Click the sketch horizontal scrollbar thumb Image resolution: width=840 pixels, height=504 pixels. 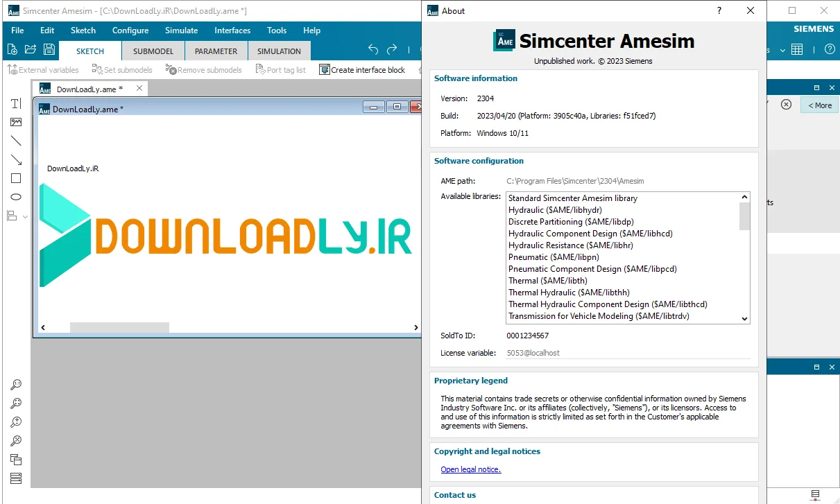click(119, 328)
